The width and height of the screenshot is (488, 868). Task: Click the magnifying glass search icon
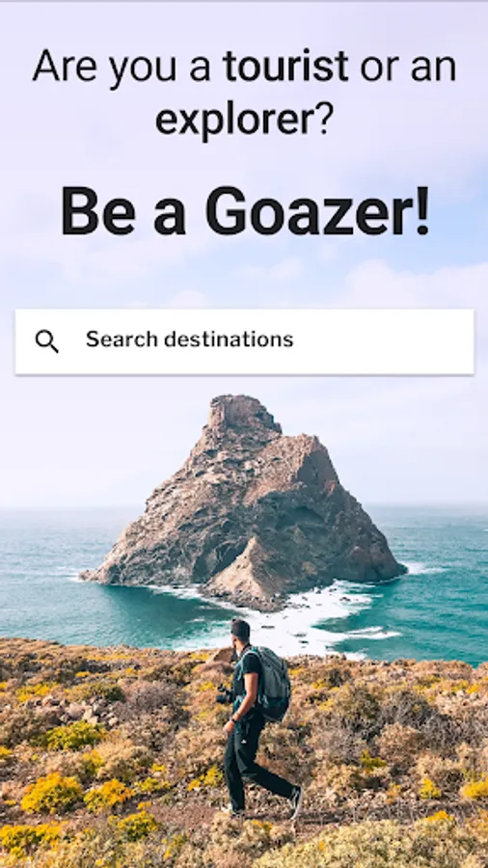(46, 341)
